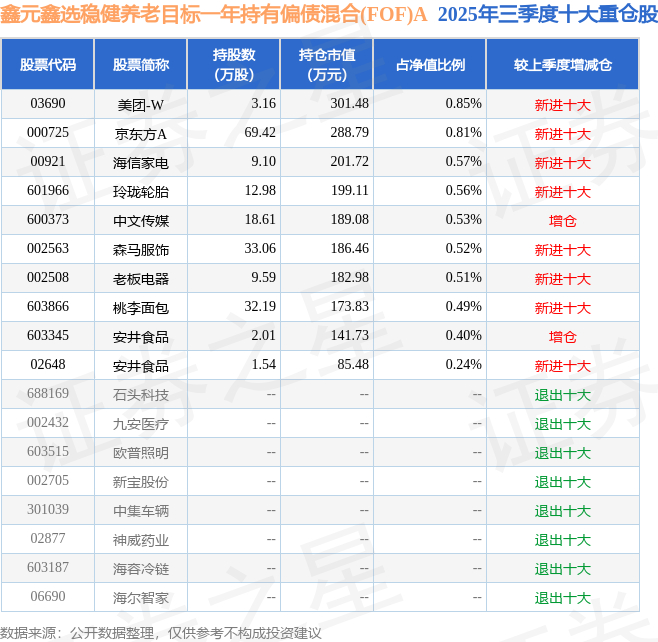Click the stock name 老板电器
This screenshot has height=642, width=658.
pos(141,279)
